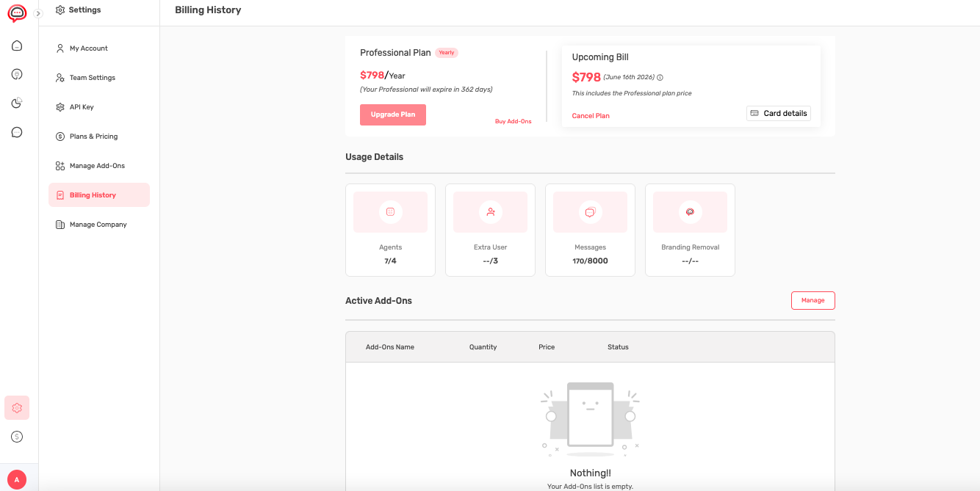Open the subscription dollar icon in the sidebar
Image resolution: width=980 pixels, height=491 pixels.
click(x=16, y=436)
